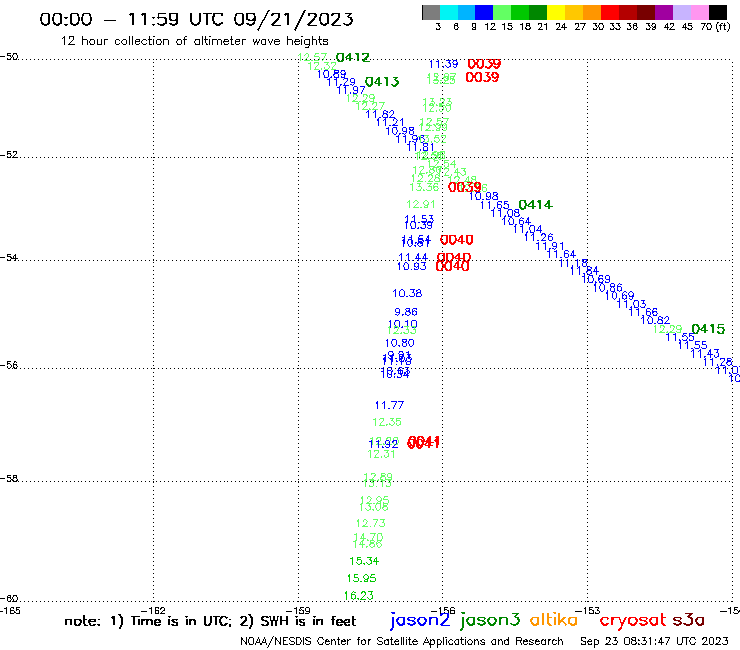Click the '24' label under the color scale
The height and width of the screenshot is (650, 740).
pos(561,27)
